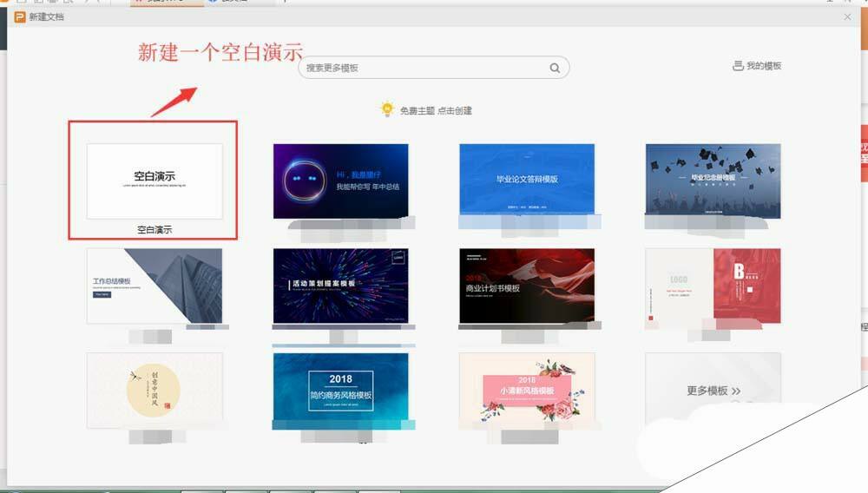
Task: Choose the 工作总结模板 template
Action: point(155,286)
